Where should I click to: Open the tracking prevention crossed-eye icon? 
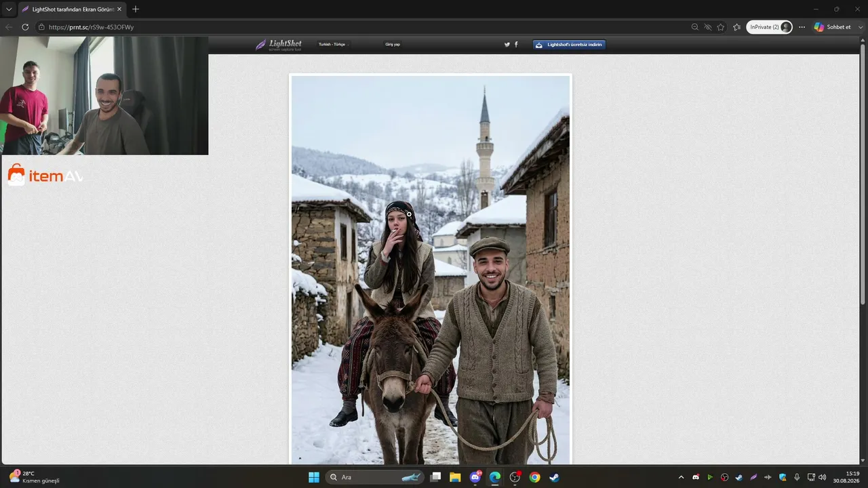[x=707, y=27]
